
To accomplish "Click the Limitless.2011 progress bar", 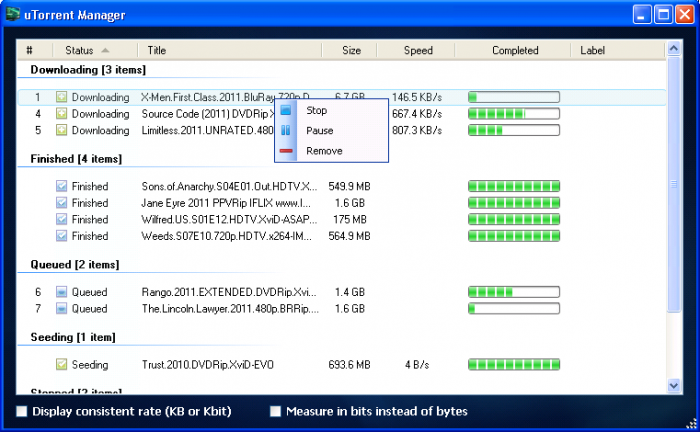I will tap(514, 130).
